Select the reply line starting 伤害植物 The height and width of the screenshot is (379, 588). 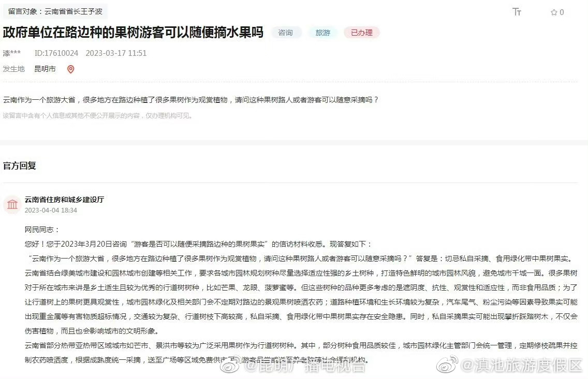[x=93, y=331]
